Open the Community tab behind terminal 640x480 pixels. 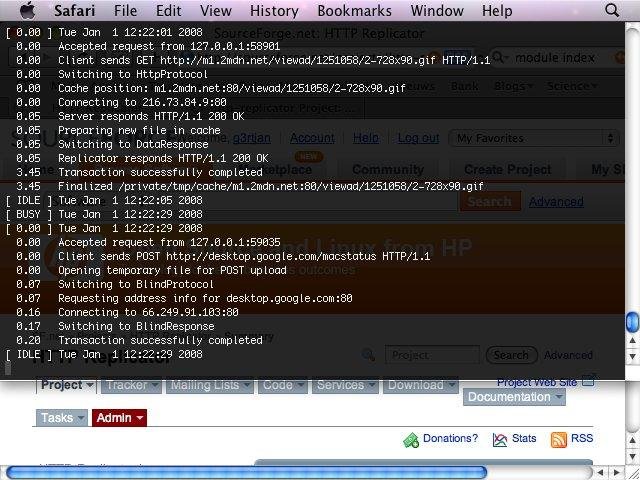pos(388,169)
